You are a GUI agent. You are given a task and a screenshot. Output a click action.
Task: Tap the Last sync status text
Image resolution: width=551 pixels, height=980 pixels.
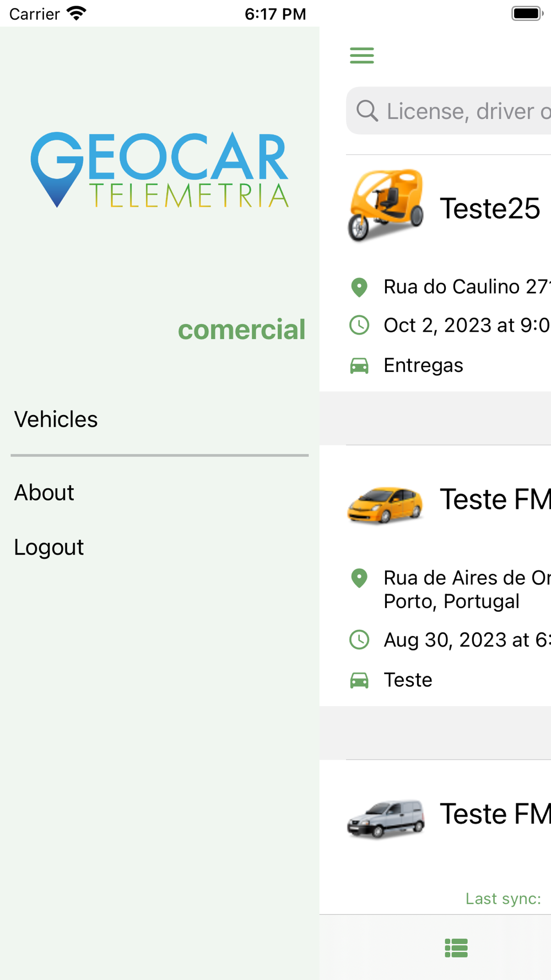click(x=503, y=898)
